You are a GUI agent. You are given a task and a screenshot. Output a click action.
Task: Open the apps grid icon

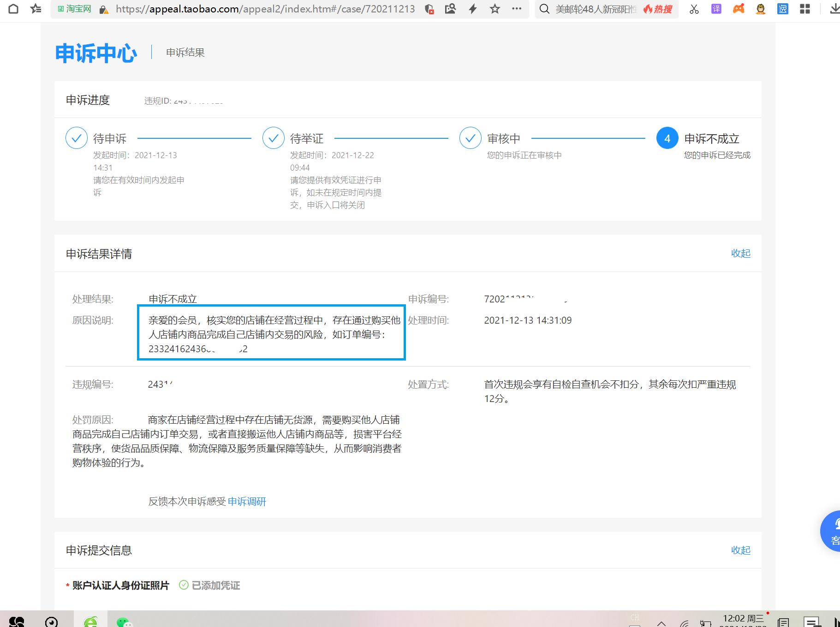click(804, 9)
